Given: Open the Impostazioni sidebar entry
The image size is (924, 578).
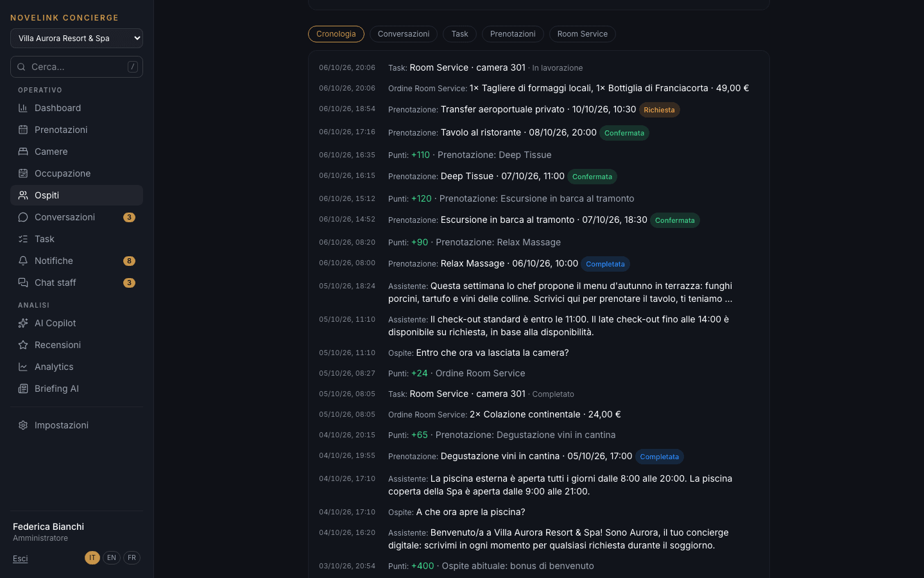Looking at the screenshot, I should pyautogui.click(x=76, y=425).
